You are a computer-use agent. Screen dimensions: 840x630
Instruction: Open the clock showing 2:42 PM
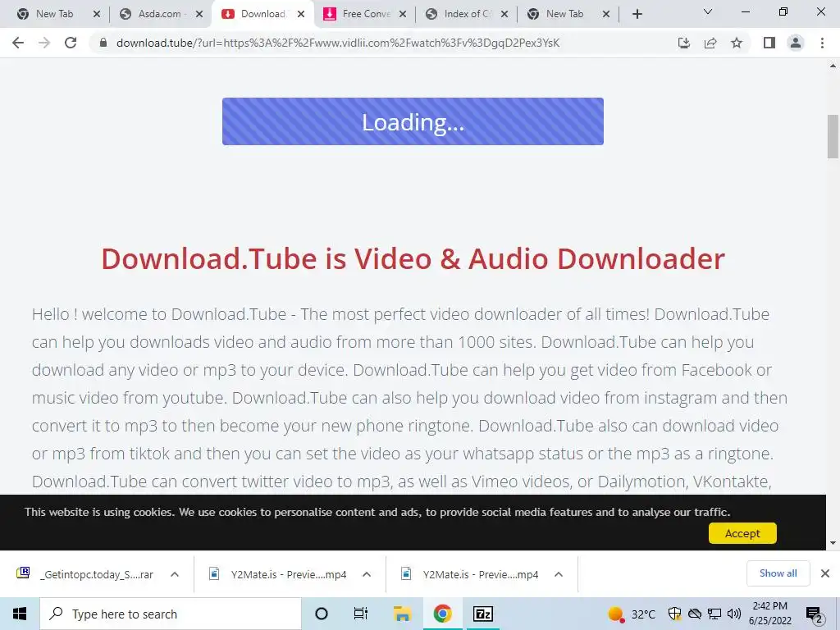point(769,614)
